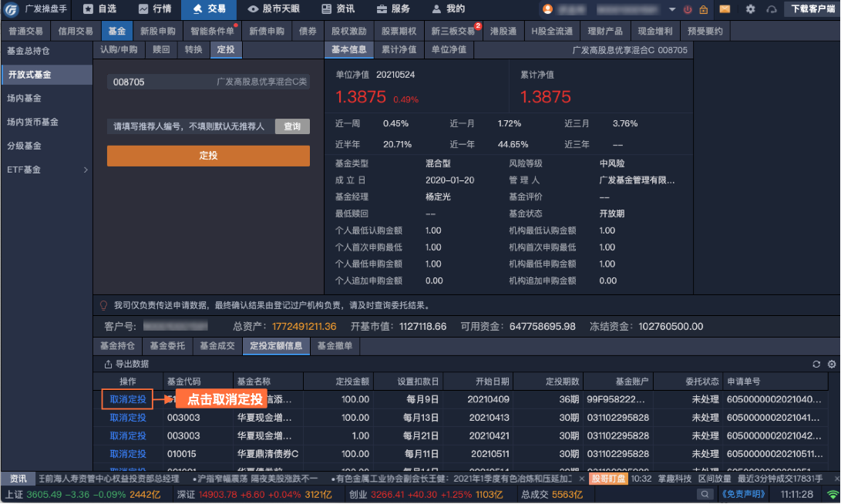Click the account dropdown arrow at top
The width and height of the screenshot is (841, 504).
pos(671,9)
